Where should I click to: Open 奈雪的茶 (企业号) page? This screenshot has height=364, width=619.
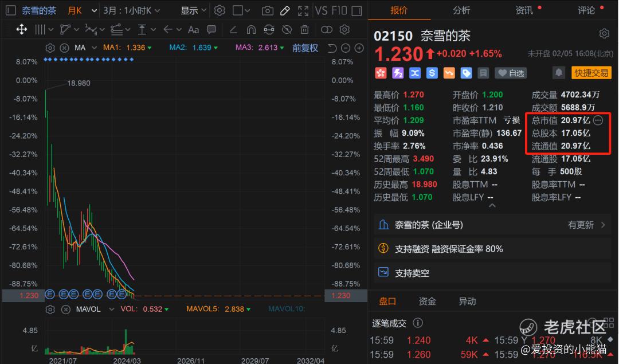pos(492,225)
